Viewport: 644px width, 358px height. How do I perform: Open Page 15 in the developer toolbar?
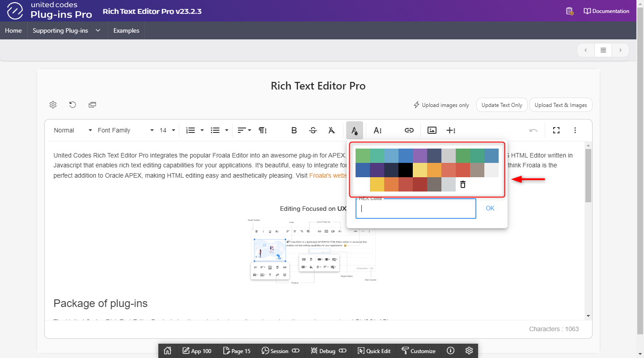coord(236,351)
